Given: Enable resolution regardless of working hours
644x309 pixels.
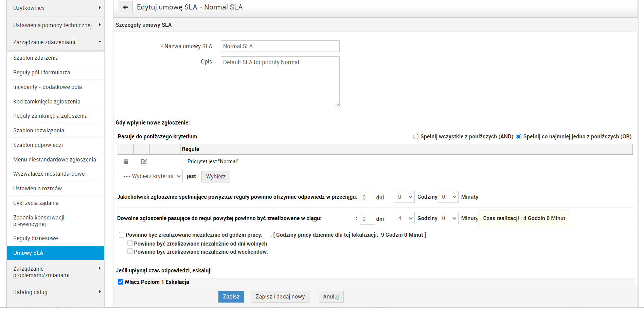Looking at the screenshot, I should pos(122,235).
